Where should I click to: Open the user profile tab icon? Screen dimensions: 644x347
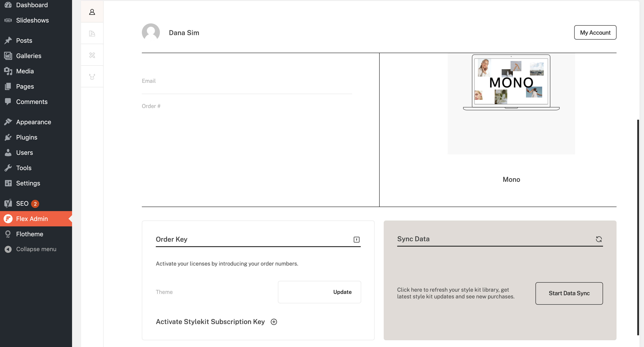[x=92, y=12]
